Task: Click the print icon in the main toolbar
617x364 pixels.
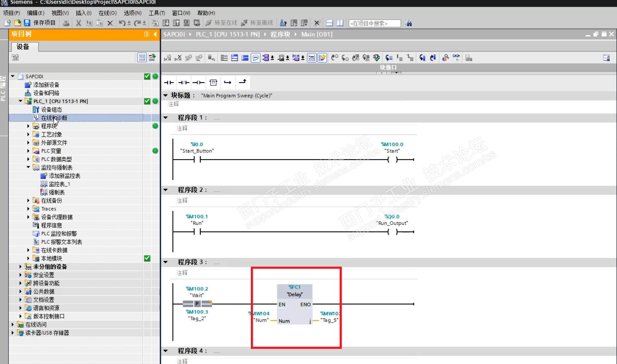Action: 66,23
